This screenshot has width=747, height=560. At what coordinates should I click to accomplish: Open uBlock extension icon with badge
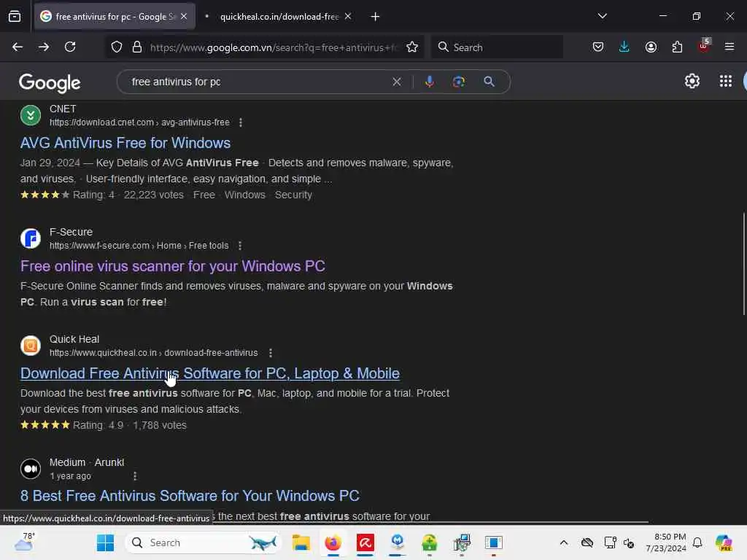tap(703, 46)
